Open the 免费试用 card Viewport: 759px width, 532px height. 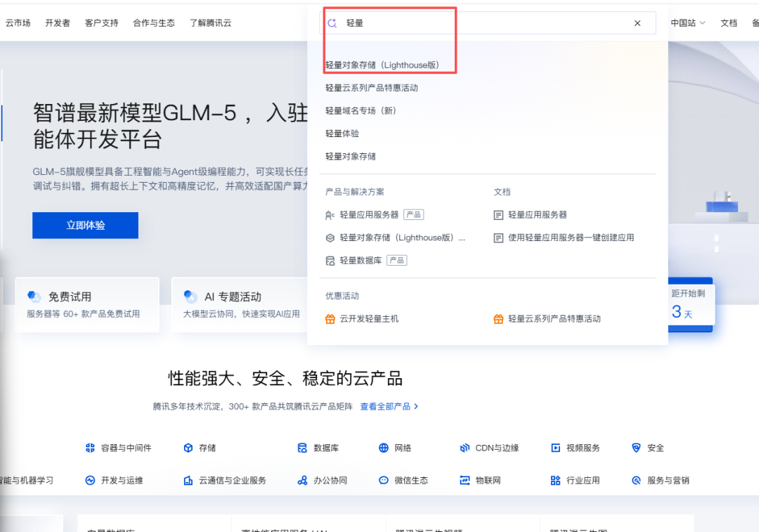point(87,304)
